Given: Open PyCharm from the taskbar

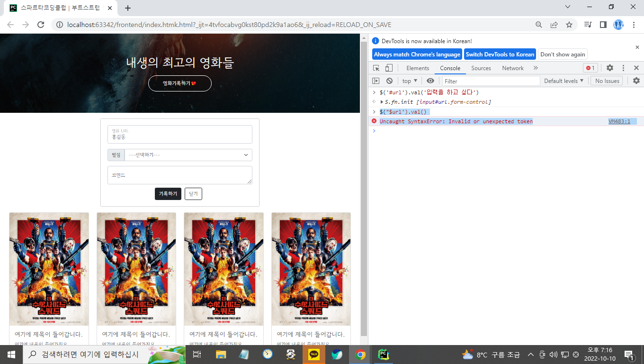Looking at the screenshot, I should pyautogui.click(x=384, y=355).
